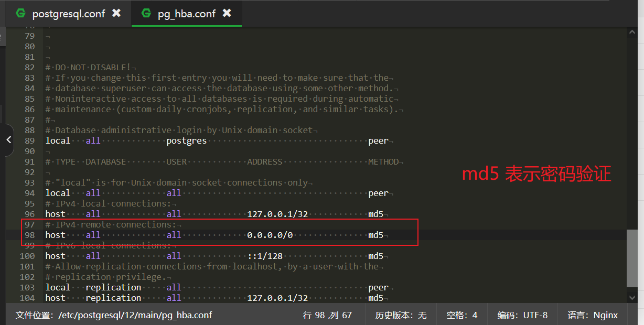Switch to the postgresql.conf tab
The height and width of the screenshot is (325, 644).
click(x=67, y=14)
